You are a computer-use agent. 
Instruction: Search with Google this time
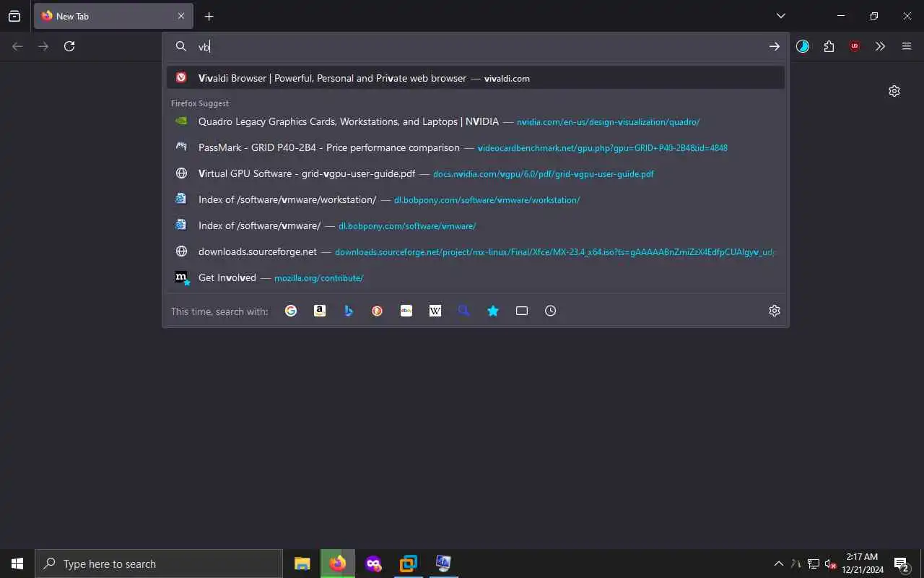[x=291, y=311]
